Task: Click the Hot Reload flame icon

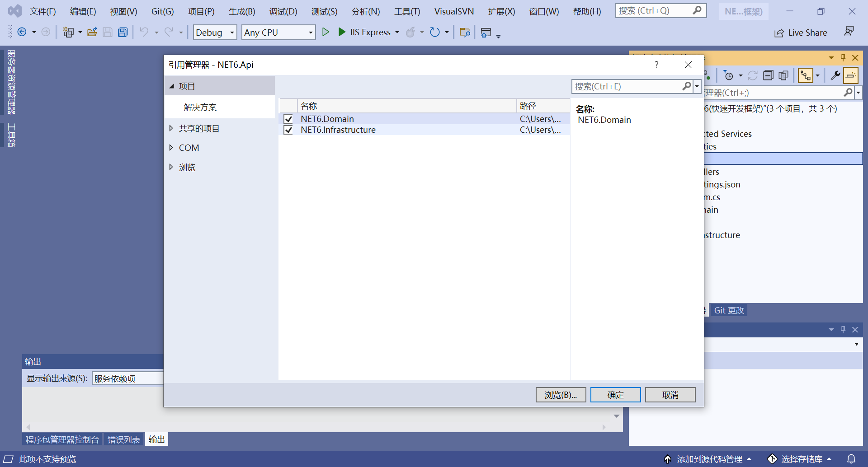Action: (x=410, y=32)
